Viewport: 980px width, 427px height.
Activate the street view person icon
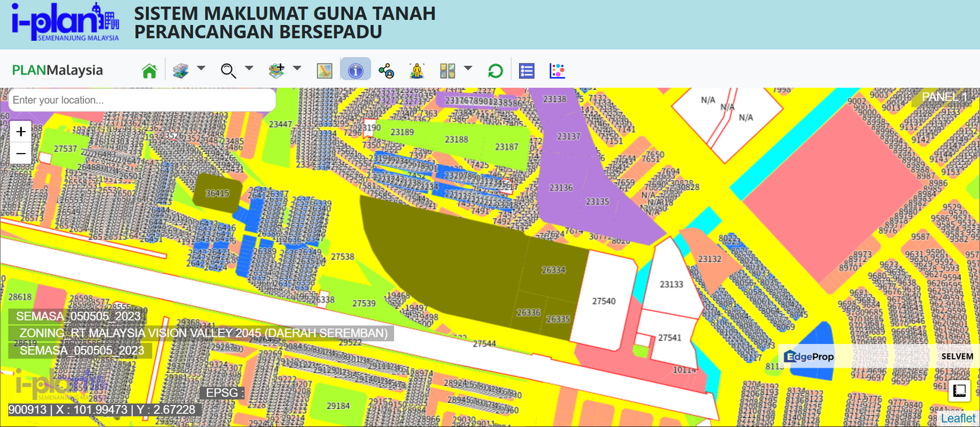pos(417,71)
